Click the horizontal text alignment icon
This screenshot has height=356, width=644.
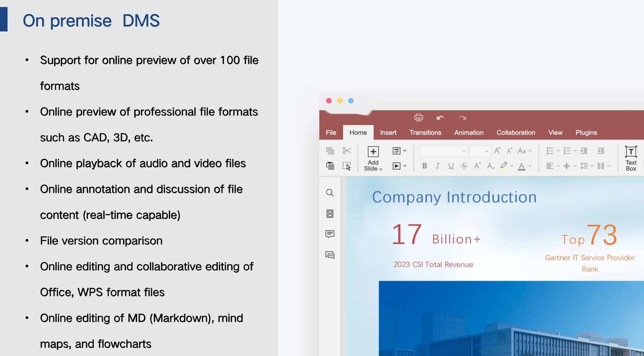coord(550,166)
